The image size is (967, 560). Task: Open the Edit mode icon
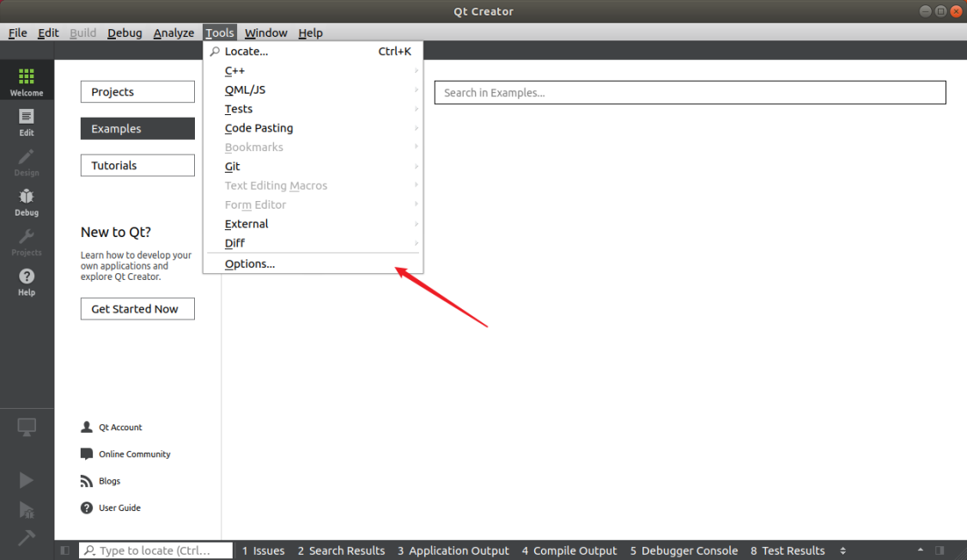click(x=27, y=122)
